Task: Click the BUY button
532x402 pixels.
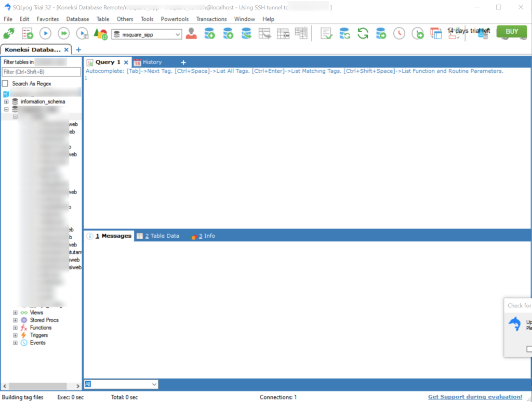Action: click(511, 31)
